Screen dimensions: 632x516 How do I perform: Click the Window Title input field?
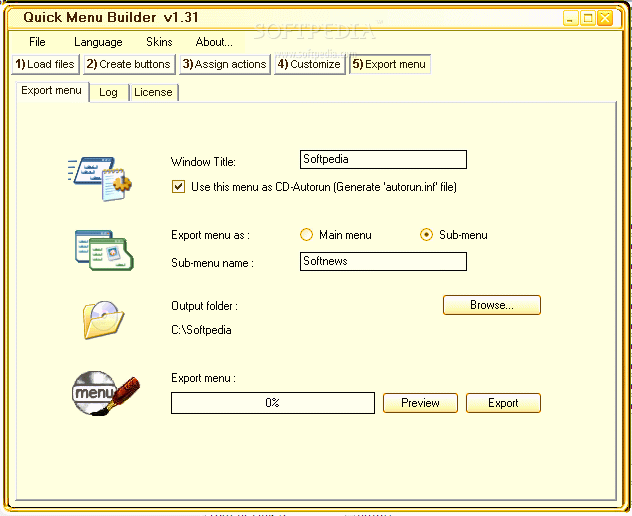(383, 159)
